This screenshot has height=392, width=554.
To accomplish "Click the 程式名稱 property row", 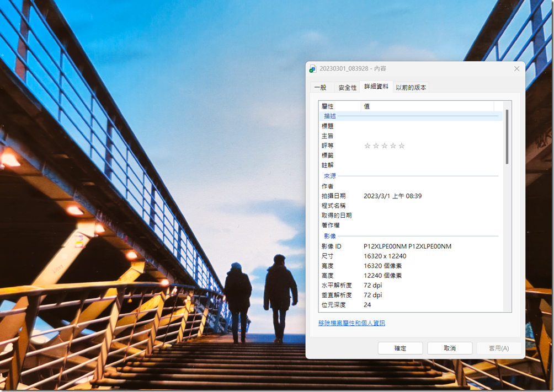I will pyautogui.click(x=411, y=206).
